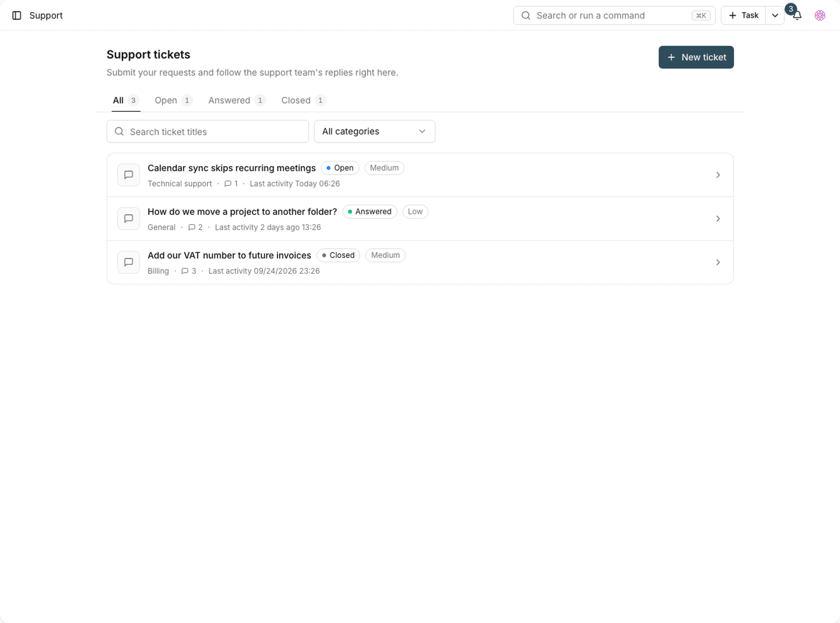
Task: Focus the Search or run a command box
Action: (614, 15)
